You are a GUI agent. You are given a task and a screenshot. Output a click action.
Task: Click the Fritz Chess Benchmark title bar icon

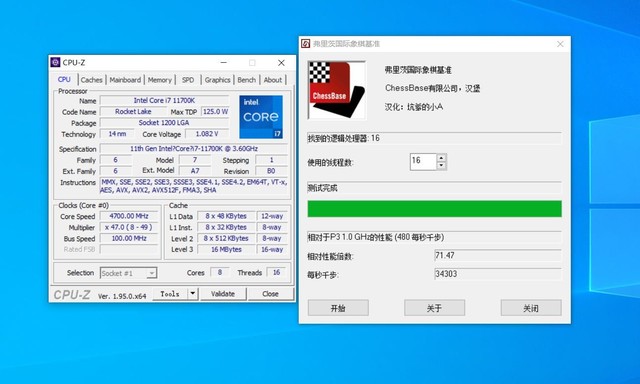305,44
